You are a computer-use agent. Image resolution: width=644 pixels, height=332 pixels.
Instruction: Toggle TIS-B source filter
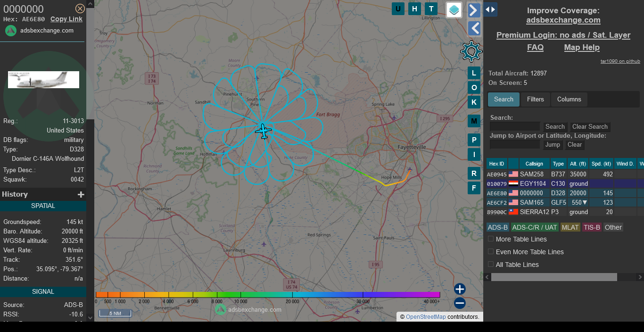(592, 227)
